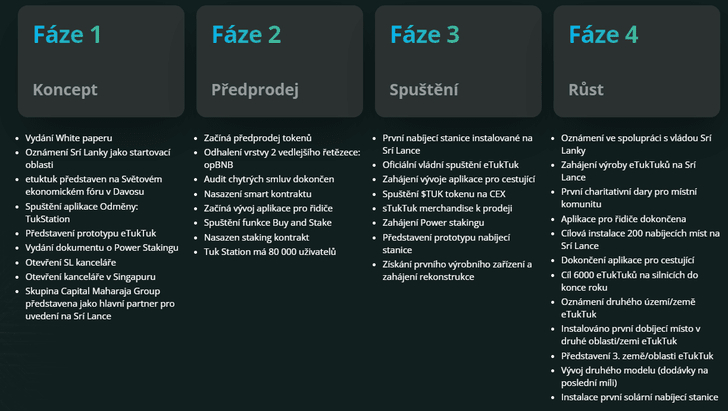Click "Spuštění $TUK tokenu na CEX" entry

click(x=446, y=194)
